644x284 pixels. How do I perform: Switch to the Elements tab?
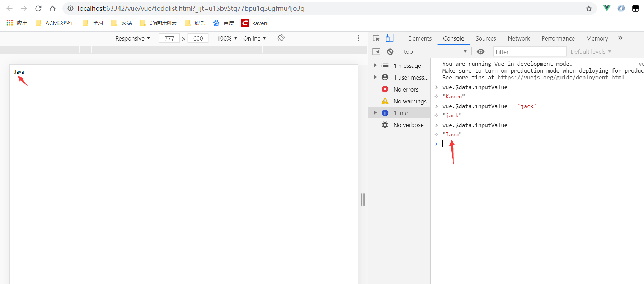(x=420, y=38)
